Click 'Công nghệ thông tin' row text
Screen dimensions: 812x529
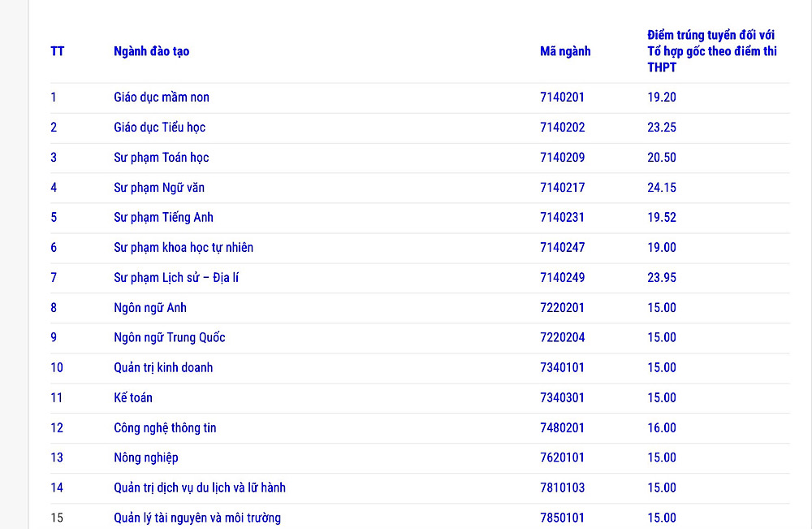[x=165, y=428]
